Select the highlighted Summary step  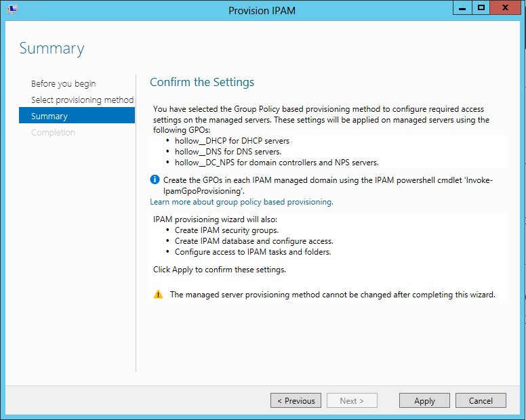point(49,117)
